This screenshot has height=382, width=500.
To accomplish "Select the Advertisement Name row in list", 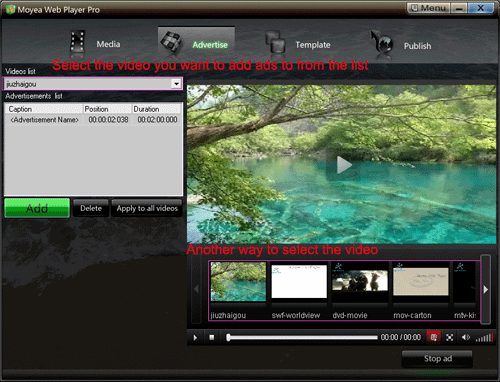I will (93, 120).
